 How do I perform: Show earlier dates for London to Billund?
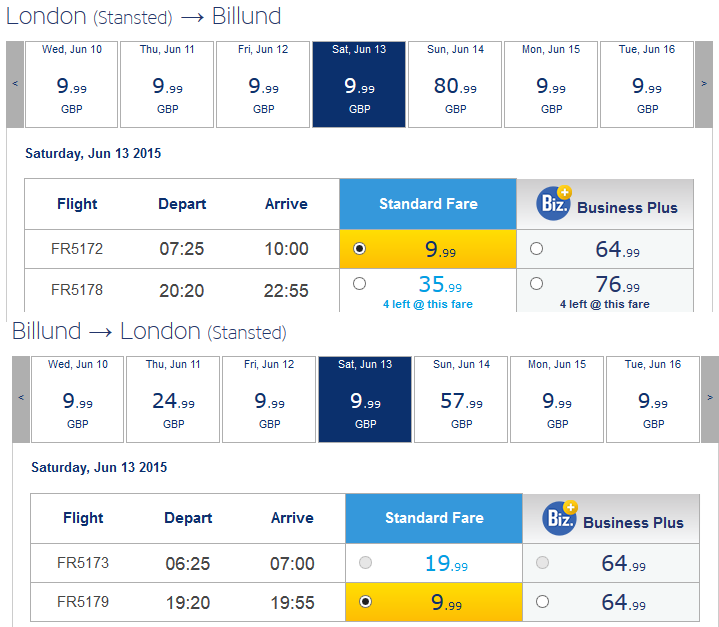coord(15,84)
